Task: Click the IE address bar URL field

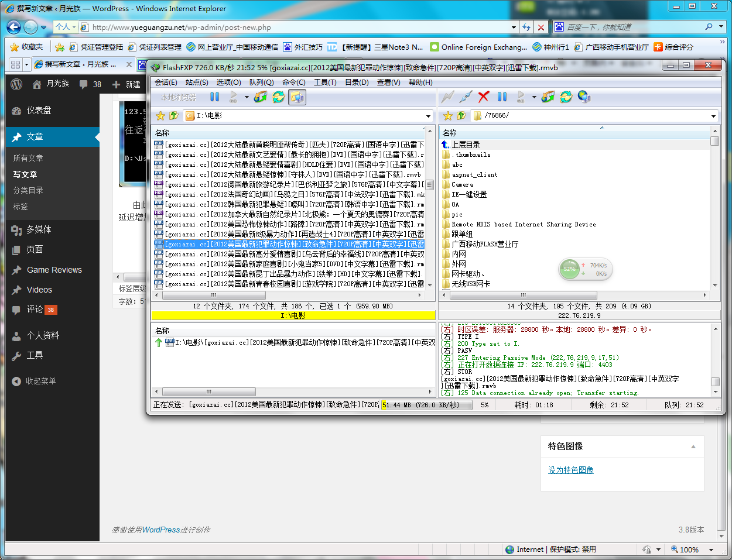Action: pyautogui.click(x=299, y=27)
